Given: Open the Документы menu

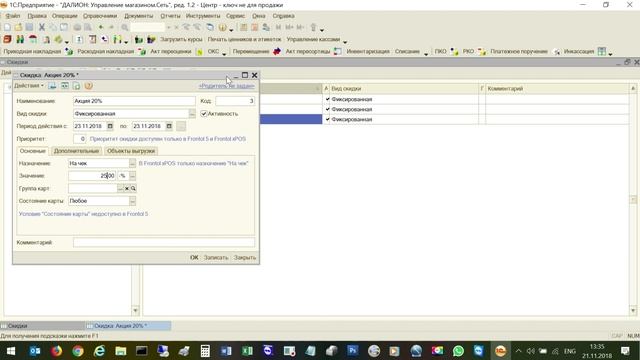Looking at the screenshot, I should tap(138, 16).
